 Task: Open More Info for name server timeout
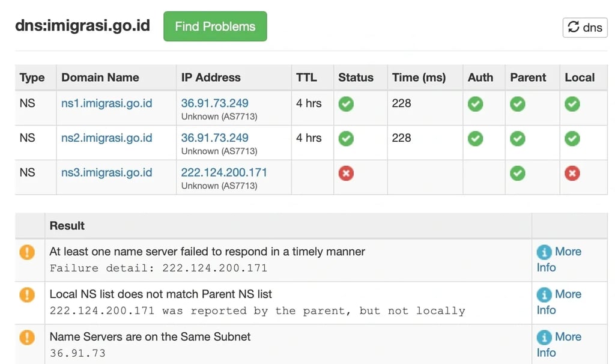point(559,259)
